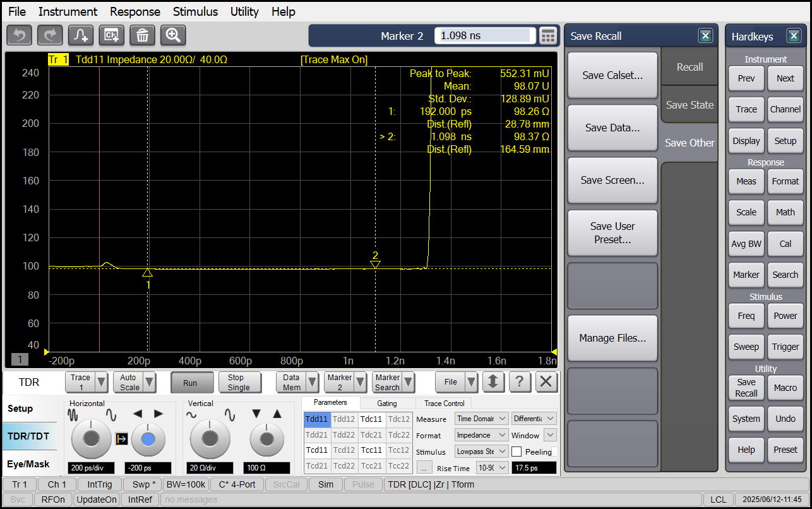Expand the Marker 2 dropdown arrow in TDR toolbar
The width and height of the screenshot is (812, 509).
coord(361,382)
